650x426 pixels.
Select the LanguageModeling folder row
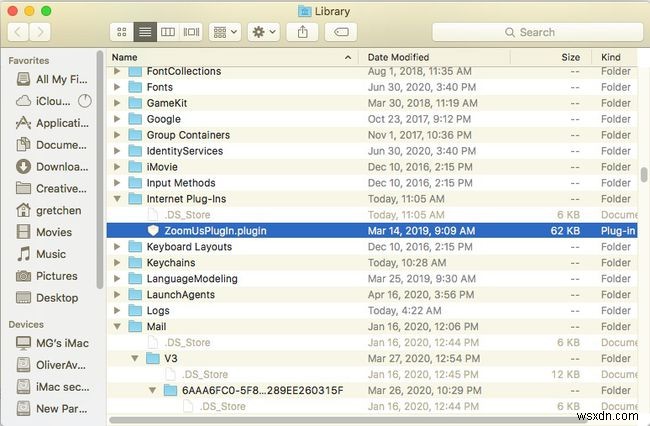pos(372,278)
